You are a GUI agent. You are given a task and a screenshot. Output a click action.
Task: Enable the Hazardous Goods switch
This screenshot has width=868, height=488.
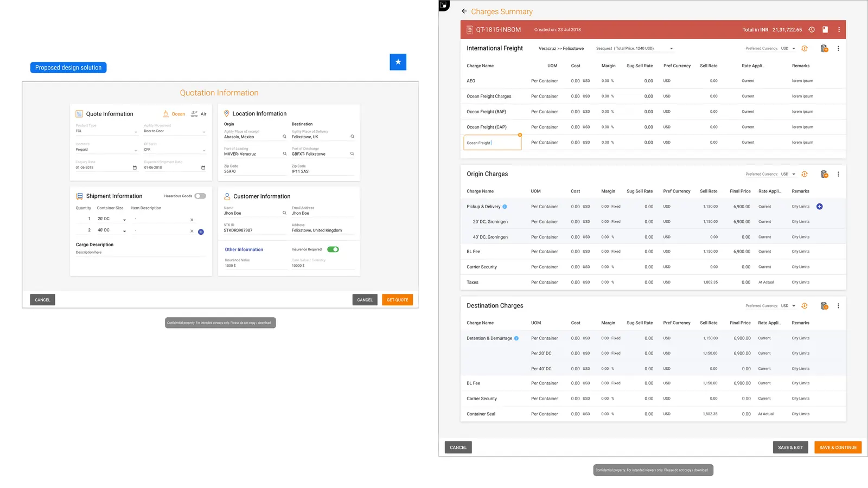coord(200,196)
